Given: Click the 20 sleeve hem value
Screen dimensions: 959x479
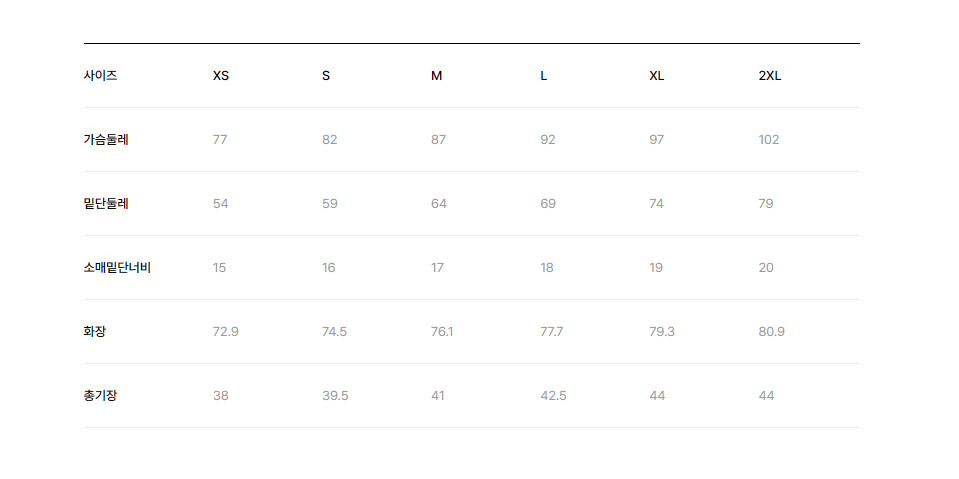Looking at the screenshot, I should click(x=766, y=268).
